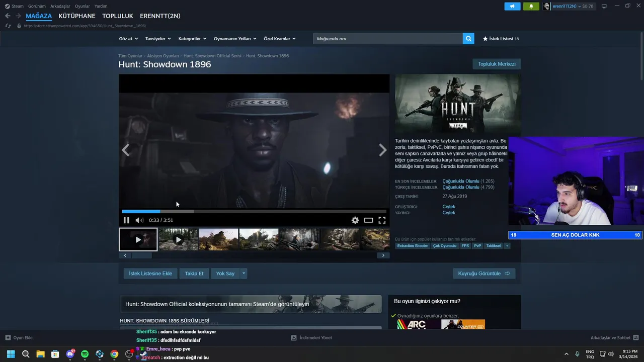Click Oyun Ekle plus icon

(x=8, y=338)
